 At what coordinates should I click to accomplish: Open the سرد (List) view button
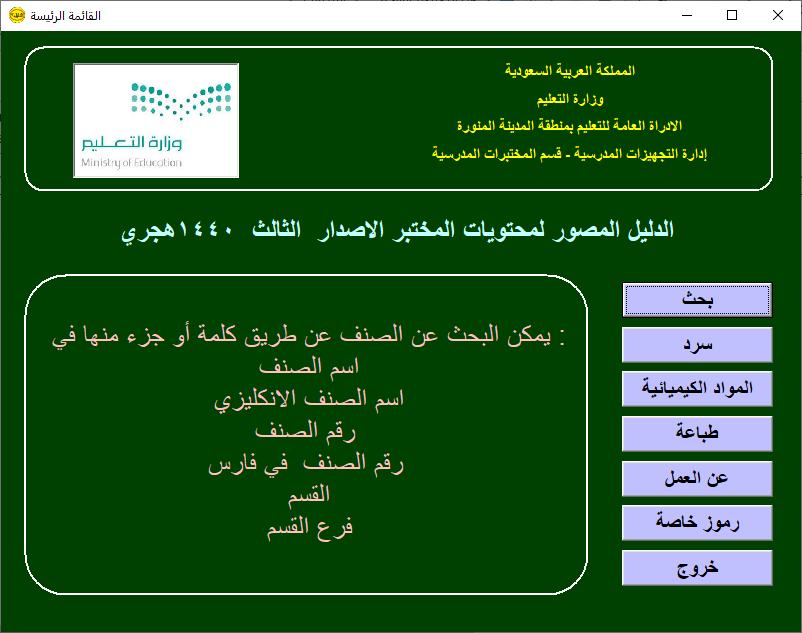[x=697, y=344]
